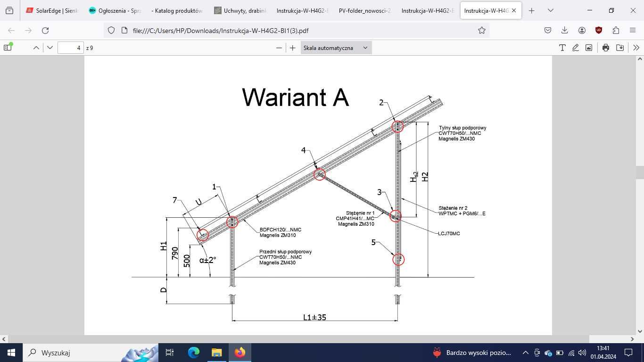Switch to the Uchwyty, drabinki tab
644x362 pixels.
pyautogui.click(x=239, y=10)
